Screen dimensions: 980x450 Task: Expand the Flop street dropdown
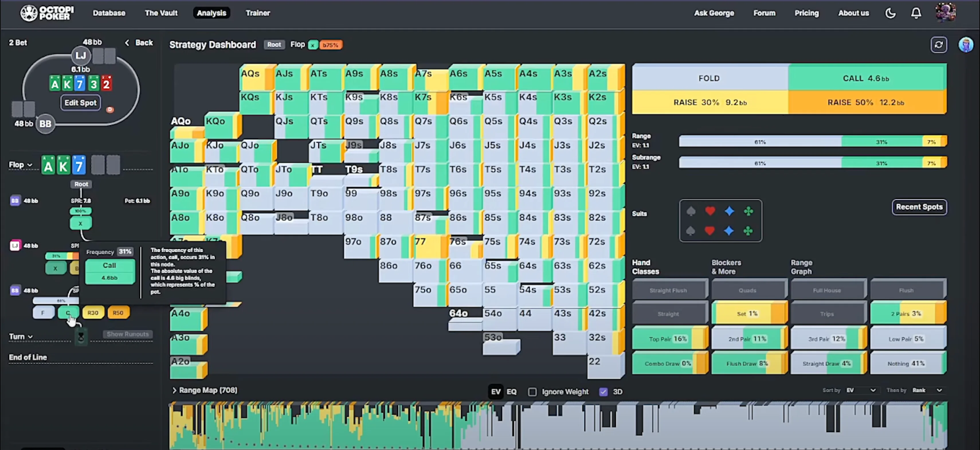click(x=21, y=165)
